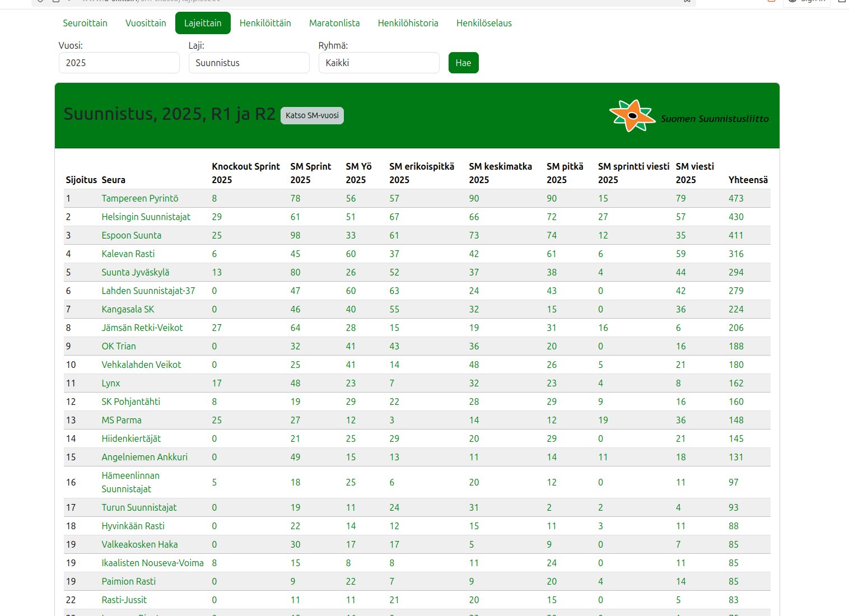Image resolution: width=849 pixels, height=616 pixels.
Task: Navigate to the Henkilöselaus tab
Action: tap(484, 23)
